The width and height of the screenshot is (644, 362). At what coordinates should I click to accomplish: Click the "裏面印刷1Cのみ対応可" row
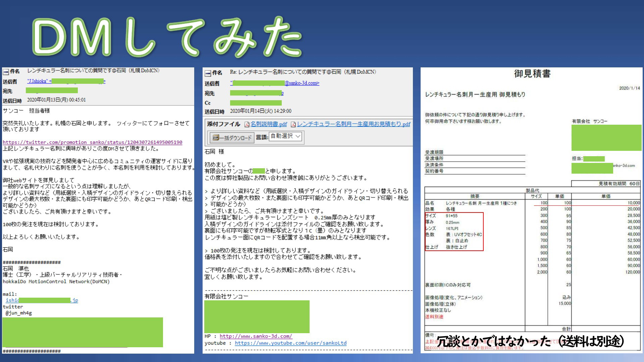448,285
